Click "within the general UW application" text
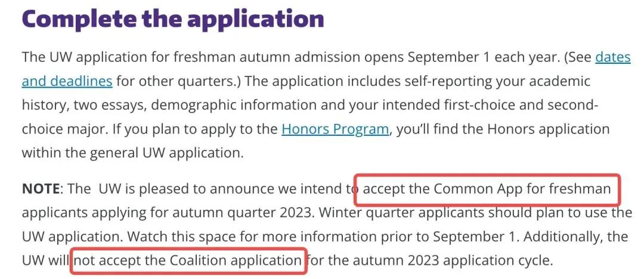Screen dimensions: 644x279 (x=132, y=153)
